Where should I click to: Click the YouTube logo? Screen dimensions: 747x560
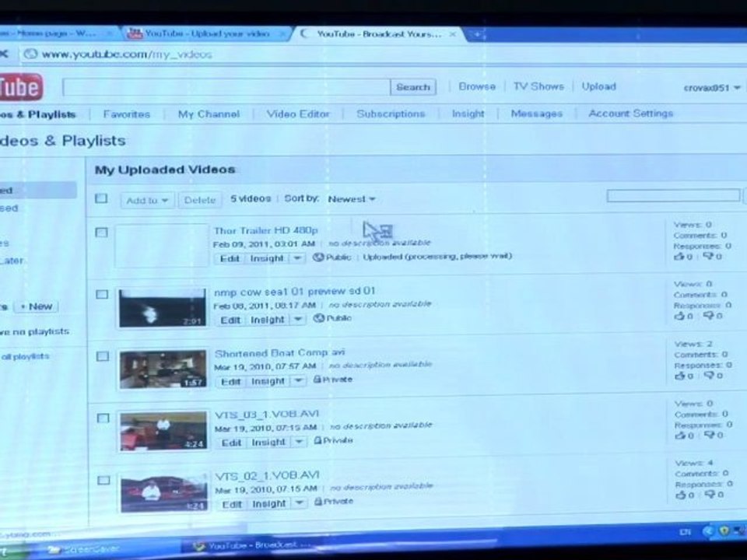[x=22, y=87]
